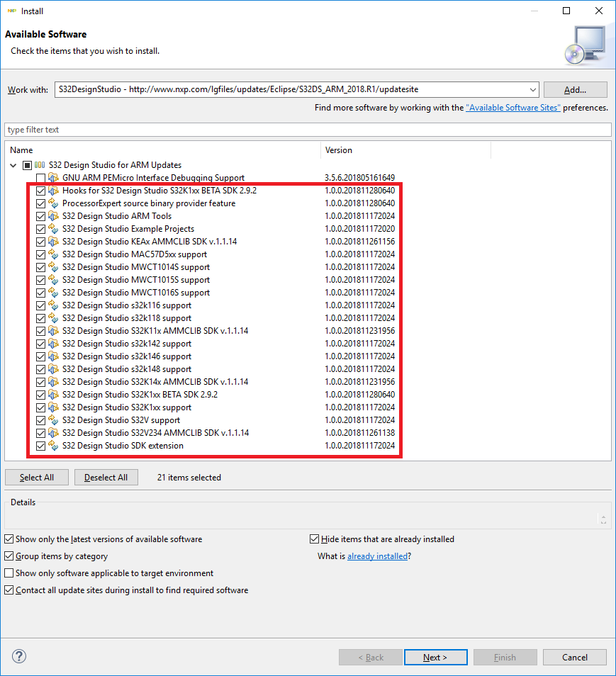Click the category icon of S32 Design Studio for ARM Updates

click(40, 164)
